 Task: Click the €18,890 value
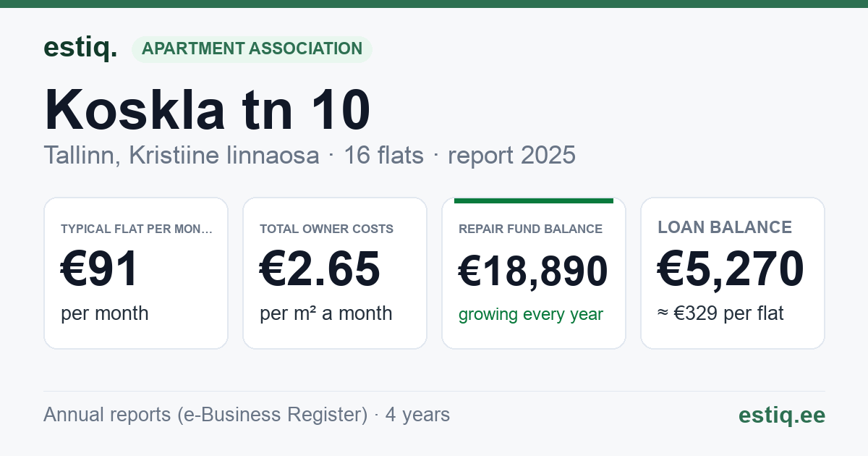[533, 271]
